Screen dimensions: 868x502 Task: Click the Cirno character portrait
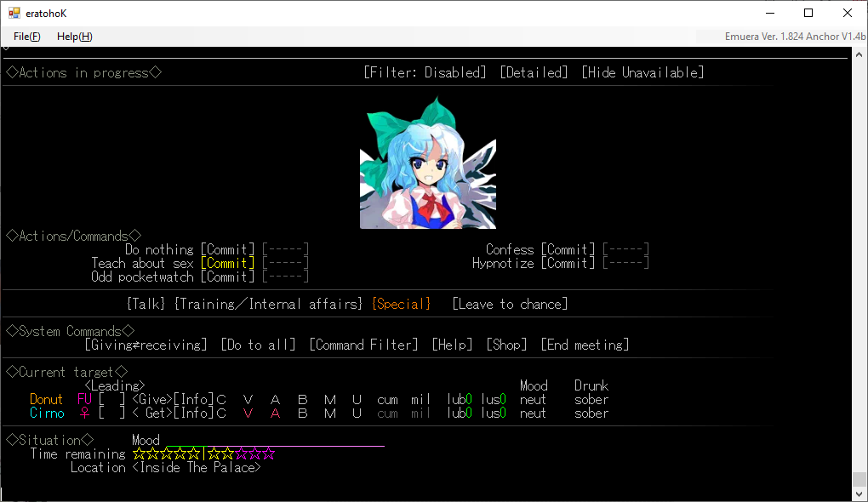coord(428,163)
